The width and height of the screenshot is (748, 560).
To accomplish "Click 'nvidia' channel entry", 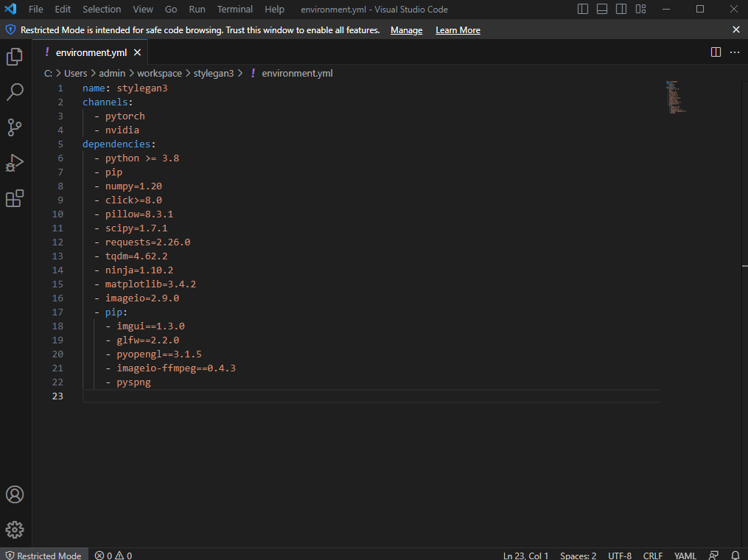I will tap(122, 130).
